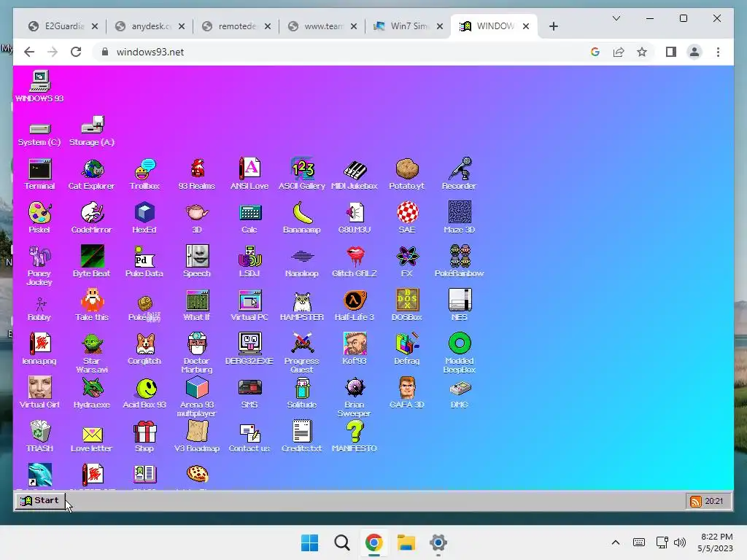Open the Solitude icon
This screenshot has height=560, width=747.
(302, 393)
